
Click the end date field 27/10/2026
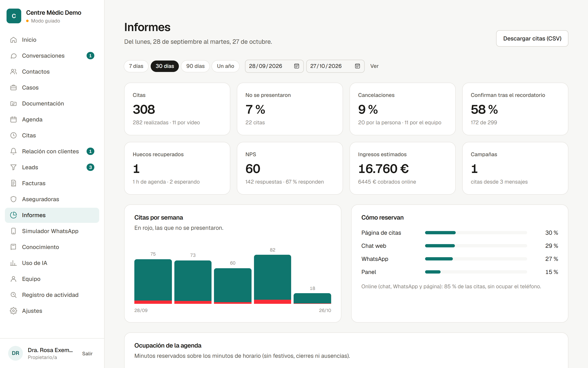[x=335, y=66]
